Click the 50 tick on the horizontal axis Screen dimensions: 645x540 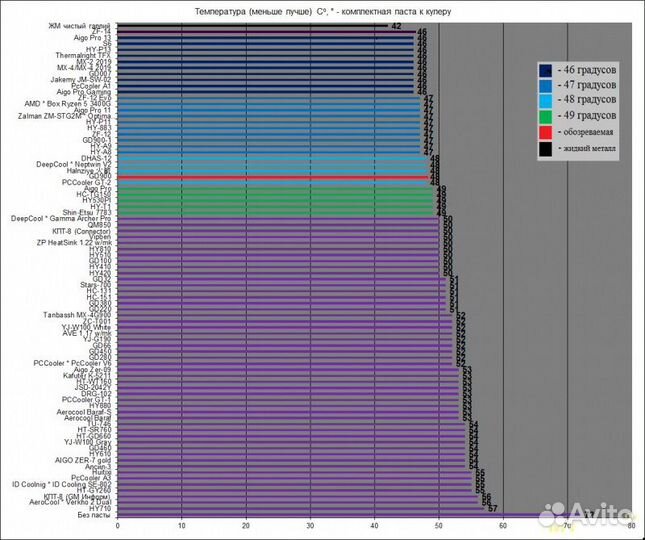tap(439, 526)
